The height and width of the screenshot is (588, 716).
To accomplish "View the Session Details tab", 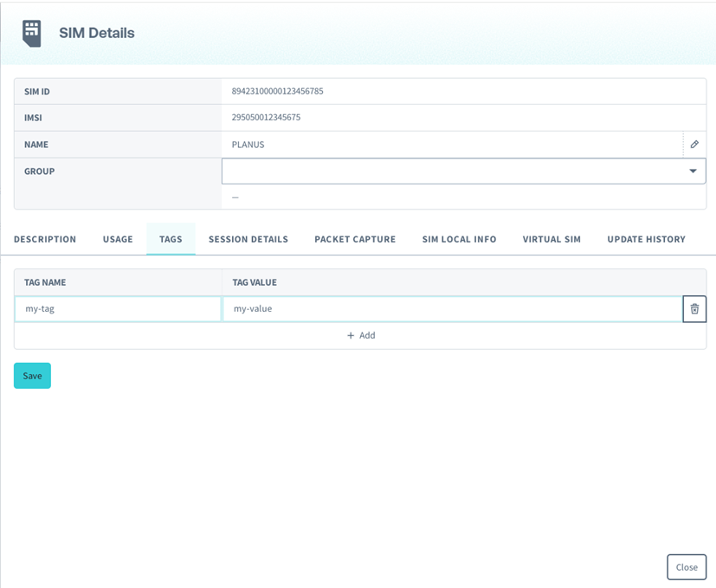I will pos(248,239).
